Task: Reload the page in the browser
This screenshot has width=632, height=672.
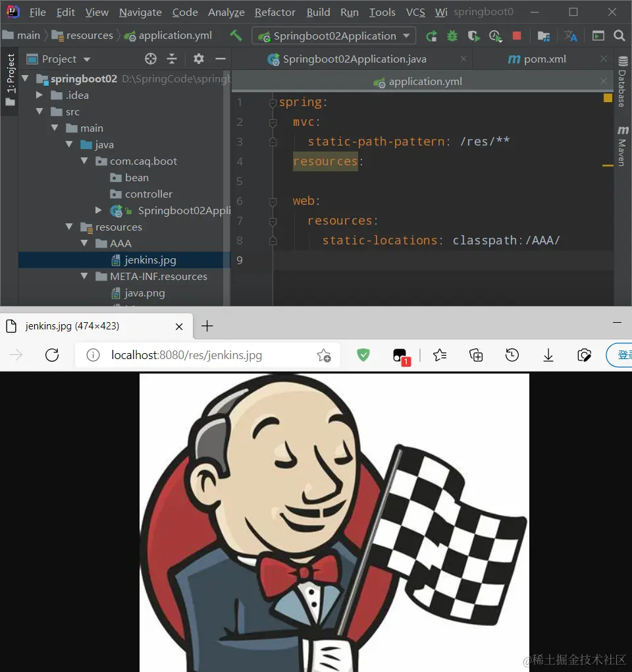Action: 52,355
